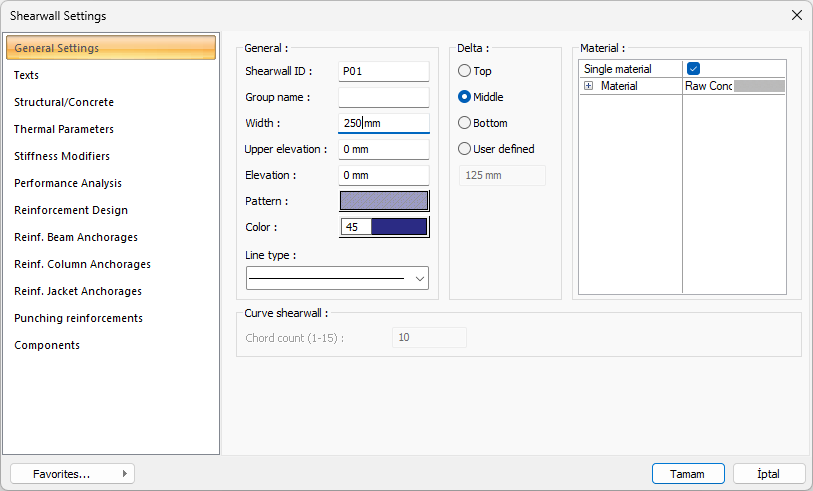Go to Thermal Parameters section
This screenshot has width=813, height=491.
click(x=64, y=129)
